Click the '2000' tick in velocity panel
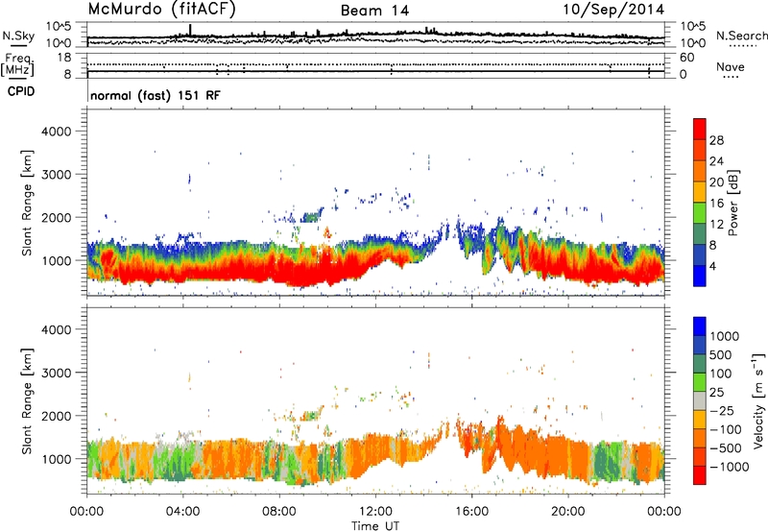 [56, 416]
